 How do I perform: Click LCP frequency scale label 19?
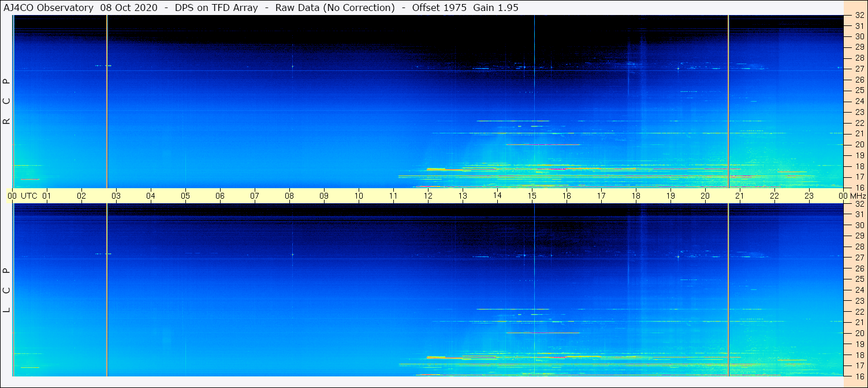click(x=859, y=344)
